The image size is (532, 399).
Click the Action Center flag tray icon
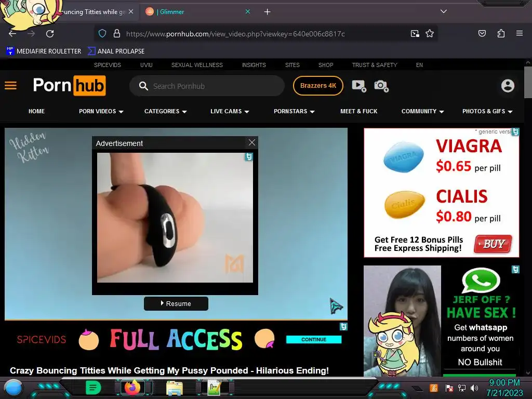[449, 388]
